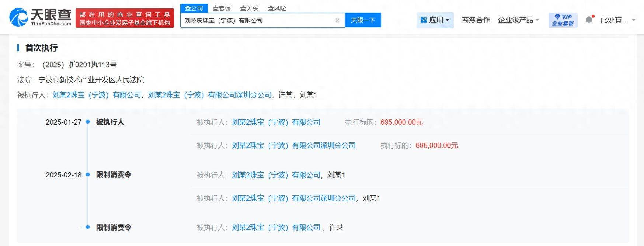
Task: Open 刘某2珠宝（宁波）有限公司 link in 2025-01-27 row
Action: (276, 122)
